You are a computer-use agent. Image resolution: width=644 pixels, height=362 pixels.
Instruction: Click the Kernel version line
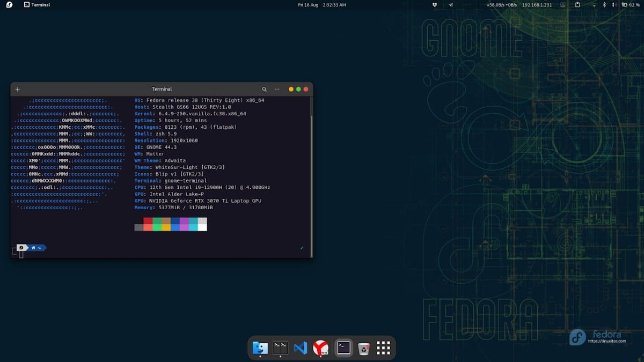point(191,114)
